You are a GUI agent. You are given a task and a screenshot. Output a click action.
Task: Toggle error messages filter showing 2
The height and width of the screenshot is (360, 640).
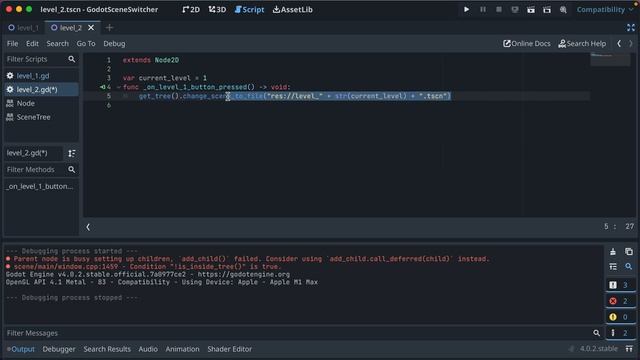click(620, 301)
